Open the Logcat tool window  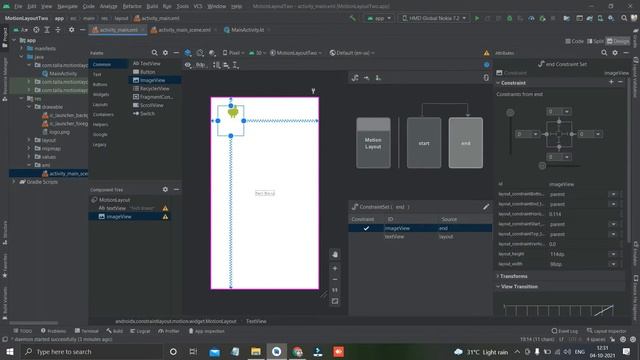point(140,331)
